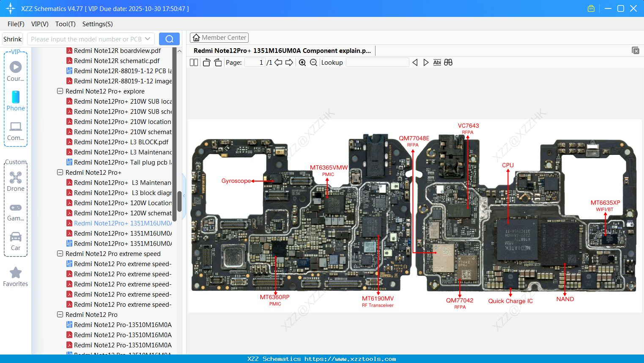Click the XZZ logo in title bar
This screenshot has height=363, width=644.
(x=10, y=8)
